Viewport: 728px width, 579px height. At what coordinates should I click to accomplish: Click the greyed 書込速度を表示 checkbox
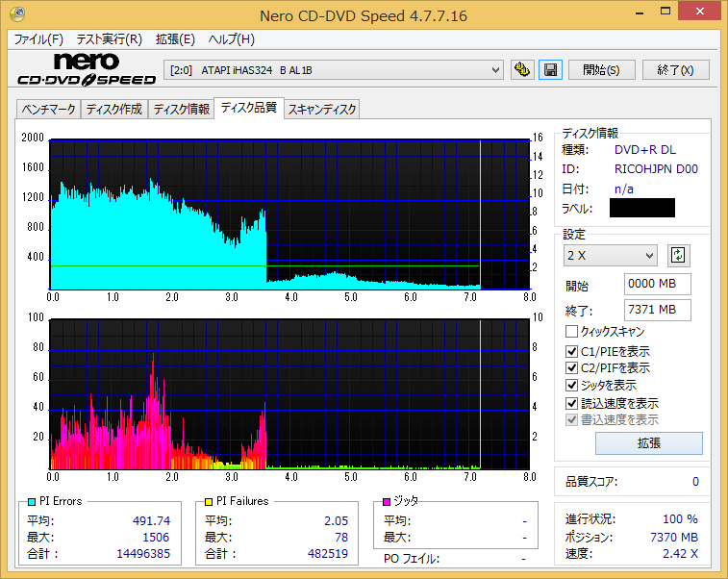coord(571,419)
